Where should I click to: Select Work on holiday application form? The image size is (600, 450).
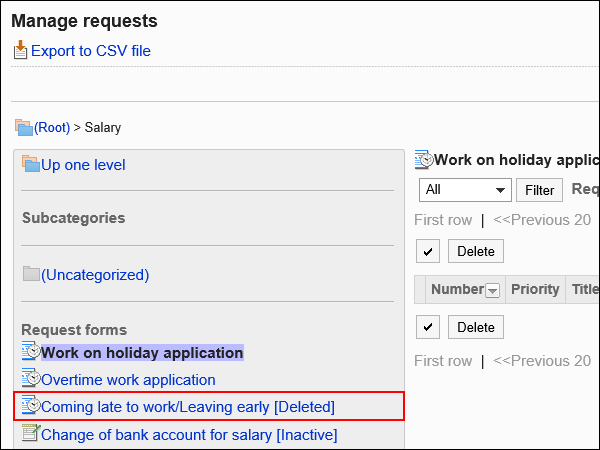[x=142, y=353]
